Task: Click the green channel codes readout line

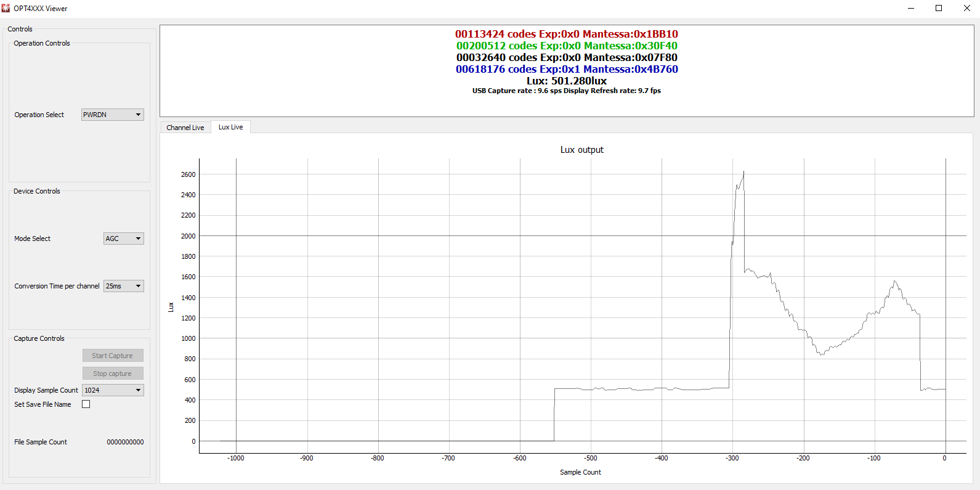Action: click(x=566, y=46)
